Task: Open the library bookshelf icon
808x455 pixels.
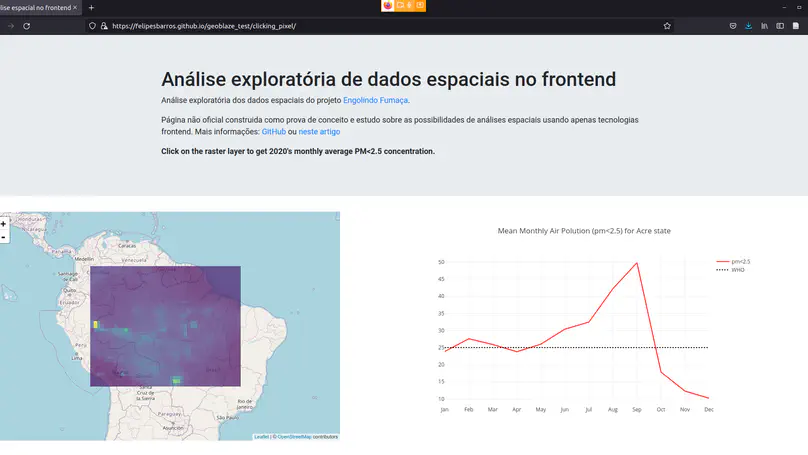Action: pos(764,26)
